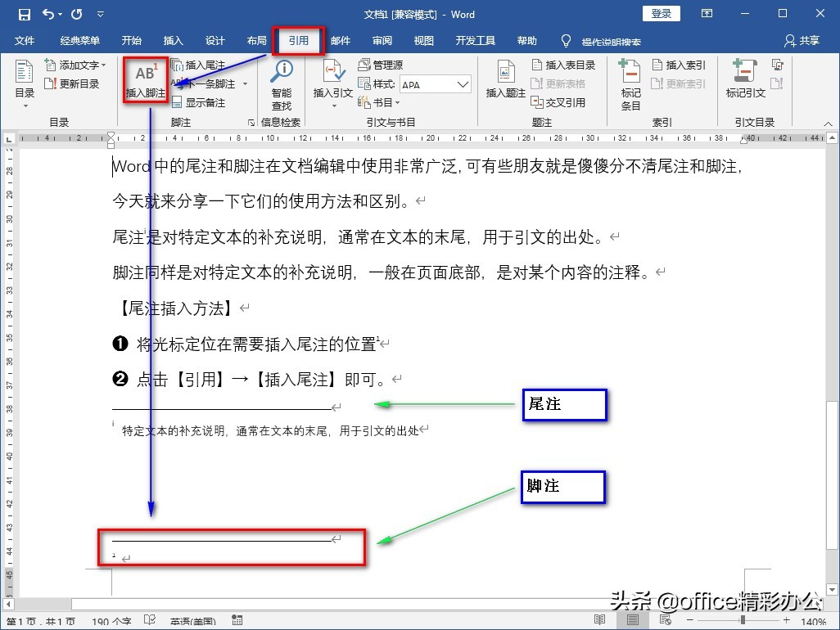840x630 pixels.
Task: Click the proofing check icon in status bar
Action: click(x=150, y=620)
